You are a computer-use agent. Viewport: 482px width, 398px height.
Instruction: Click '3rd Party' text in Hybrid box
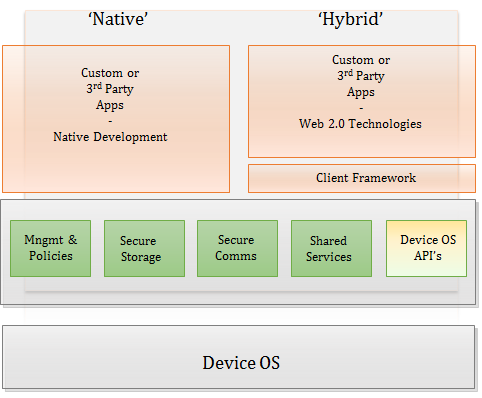point(361,76)
